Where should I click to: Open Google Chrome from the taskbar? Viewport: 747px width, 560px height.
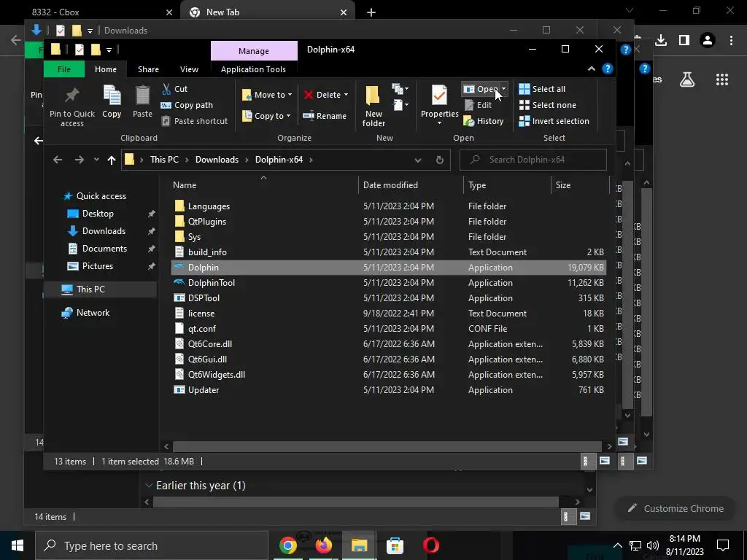click(287, 545)
